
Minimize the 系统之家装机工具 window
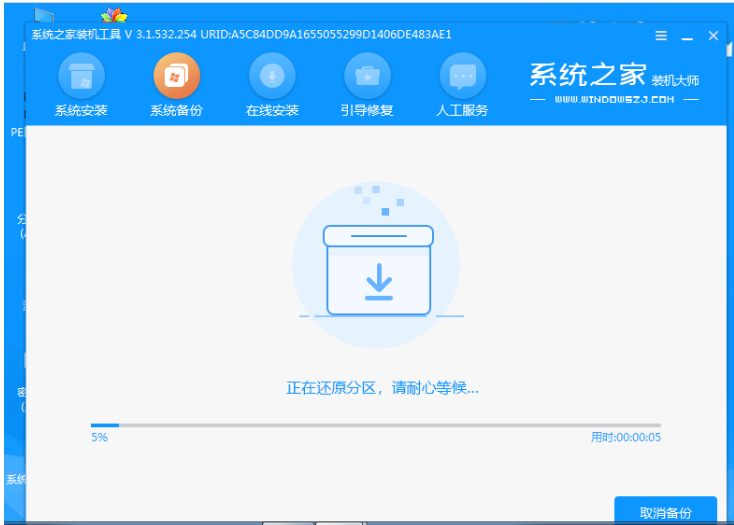(687, 35)
